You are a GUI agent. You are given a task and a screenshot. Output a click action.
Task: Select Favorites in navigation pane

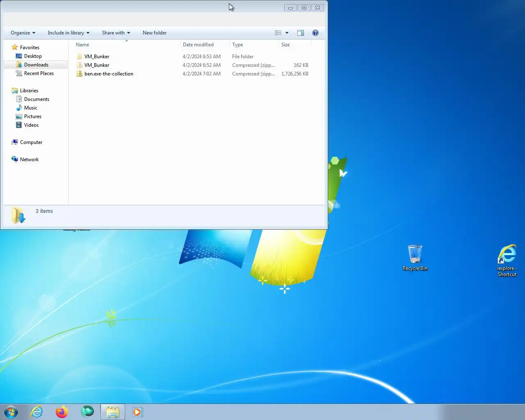(30, 48)
